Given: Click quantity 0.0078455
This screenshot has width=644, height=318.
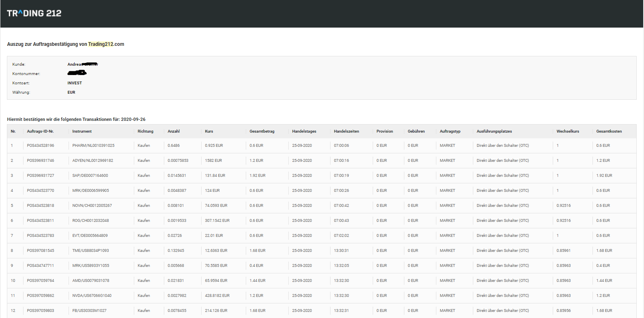Looking at the screenshot, I should (177, 311).
